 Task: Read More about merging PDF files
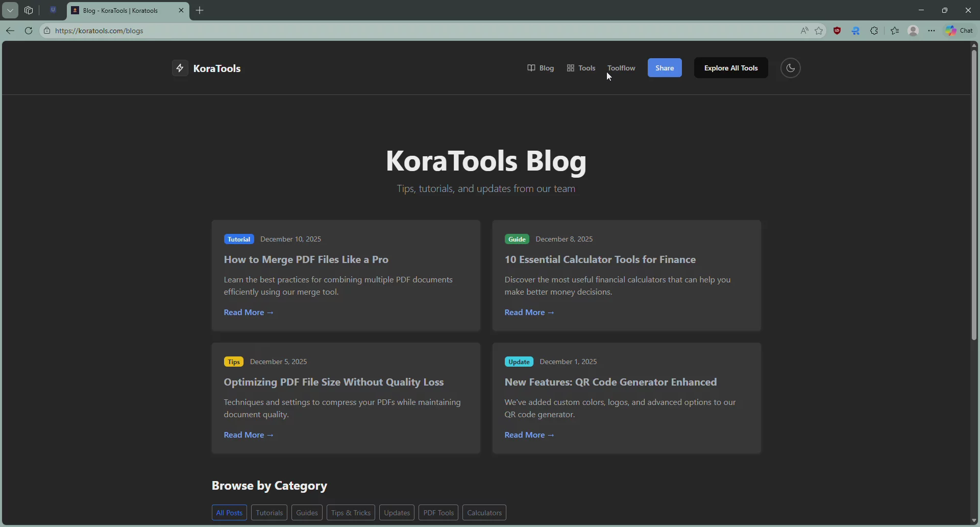click(249, 312)
